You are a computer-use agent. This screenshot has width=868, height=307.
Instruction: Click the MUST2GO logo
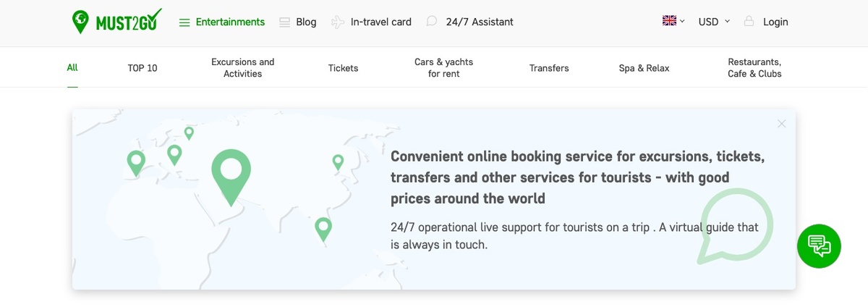point(116,22)
